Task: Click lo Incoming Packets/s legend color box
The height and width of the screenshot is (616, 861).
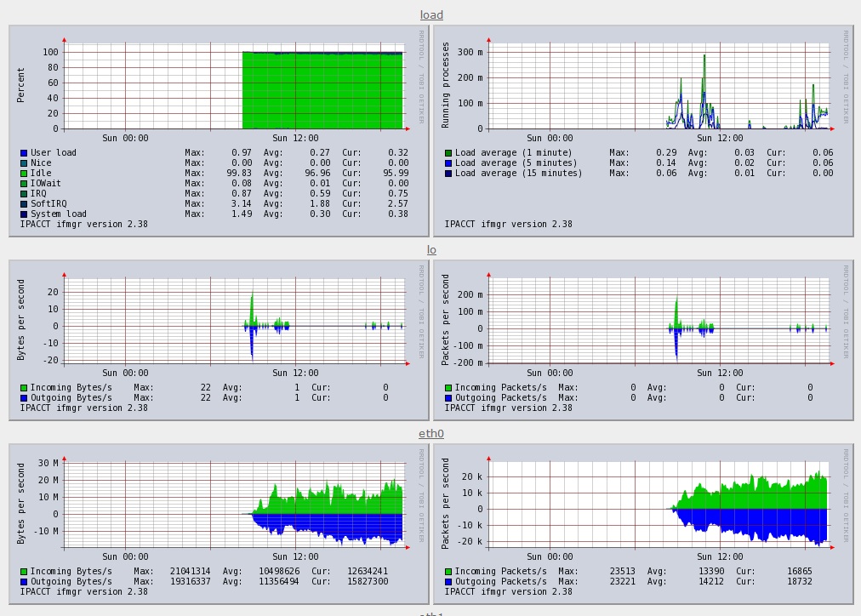Action: tap(448, 388)
